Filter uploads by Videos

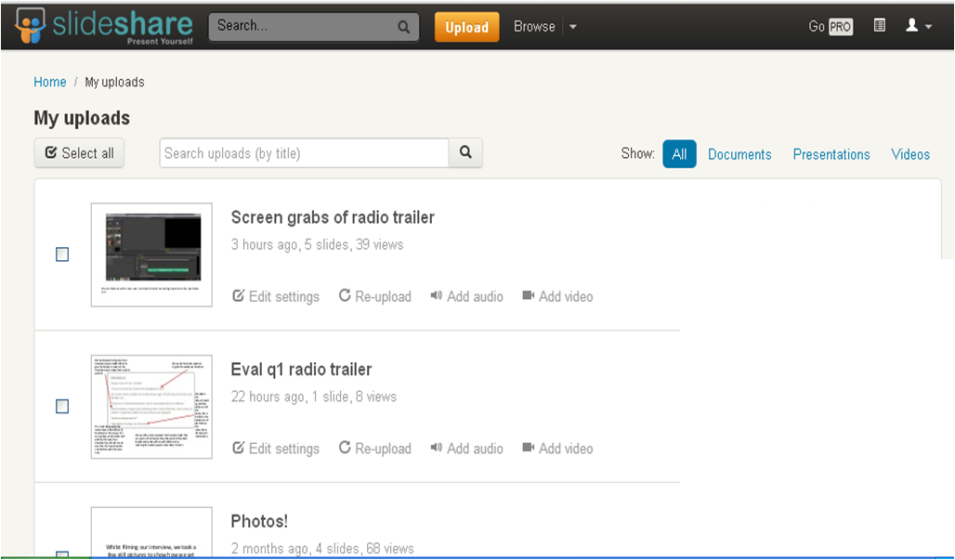910,154
